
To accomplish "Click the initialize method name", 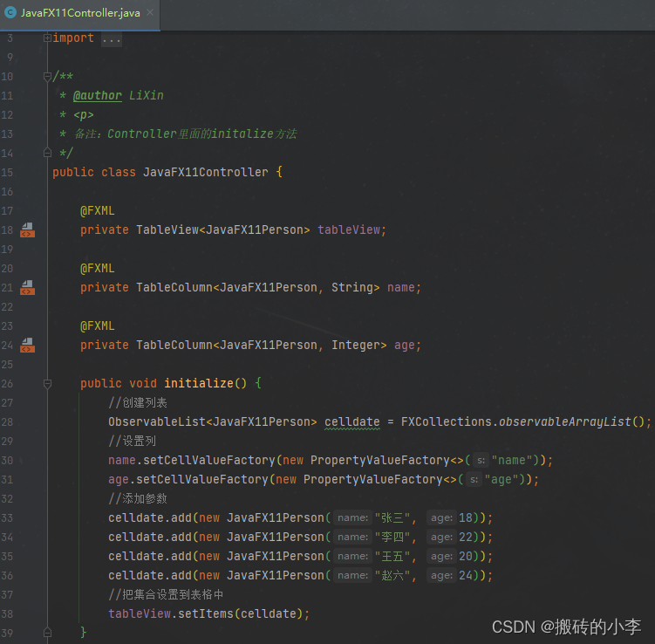I will tap(199, 383).
